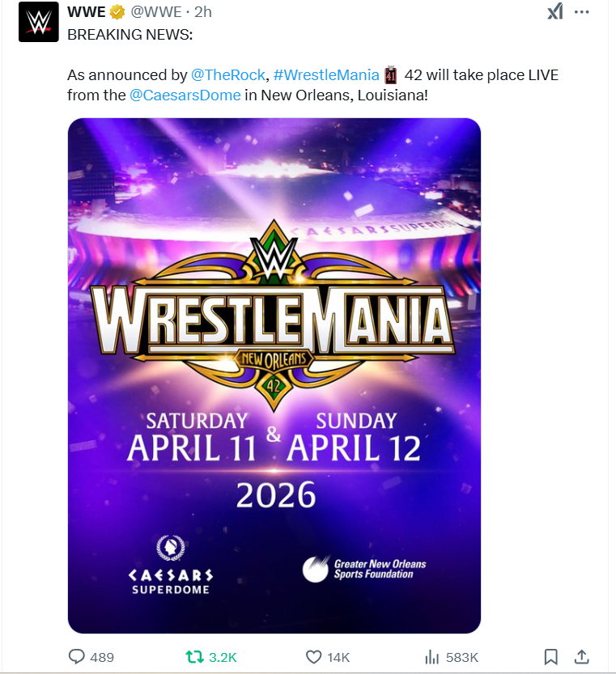Click the gold verified badge next to WWE
The height and width of the screenshot is (674, 616).
[117, 12]
